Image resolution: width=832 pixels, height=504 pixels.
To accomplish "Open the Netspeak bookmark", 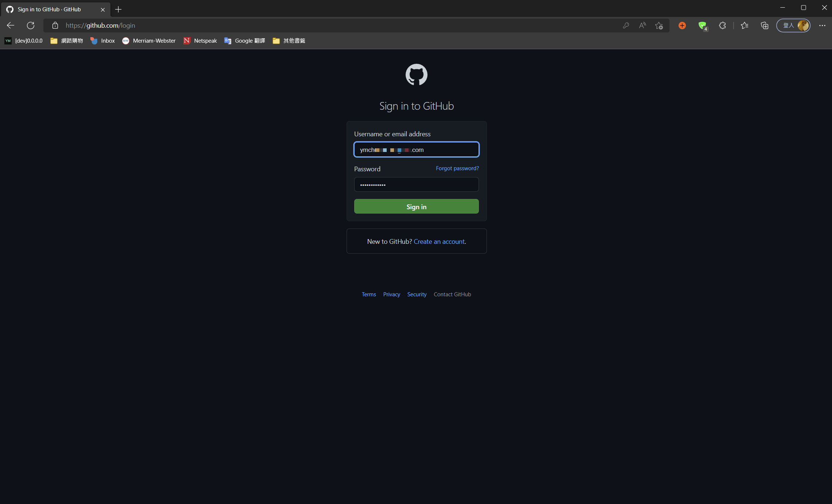I will tap(200, 41).
